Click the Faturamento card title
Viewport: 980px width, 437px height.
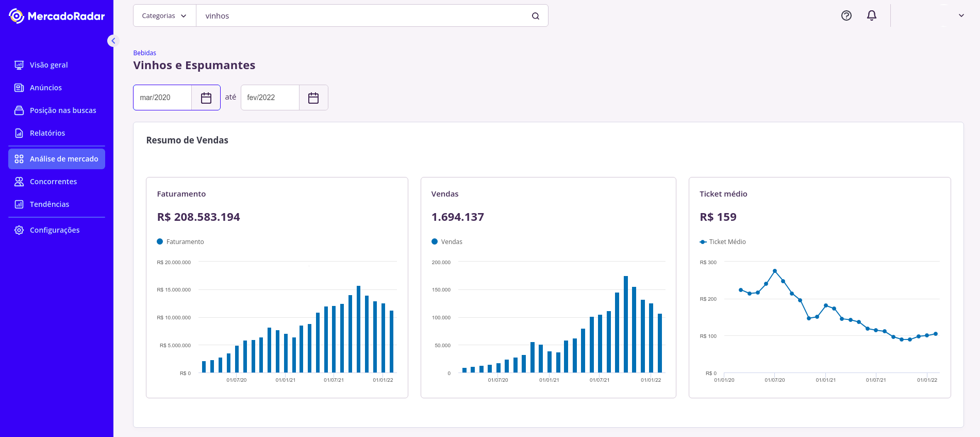point(181,194)
